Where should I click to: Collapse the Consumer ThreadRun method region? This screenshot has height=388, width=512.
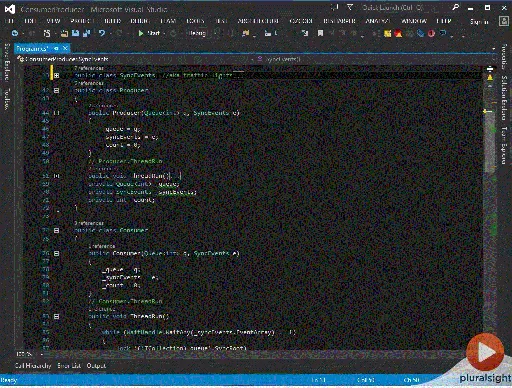[x=56, y=316]
